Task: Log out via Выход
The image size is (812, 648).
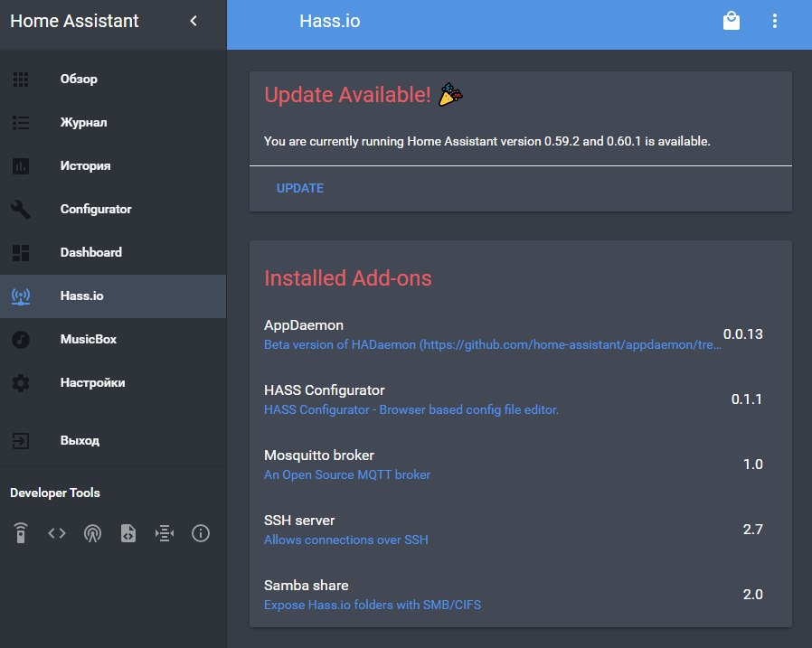Action: (x=113, y=441)
